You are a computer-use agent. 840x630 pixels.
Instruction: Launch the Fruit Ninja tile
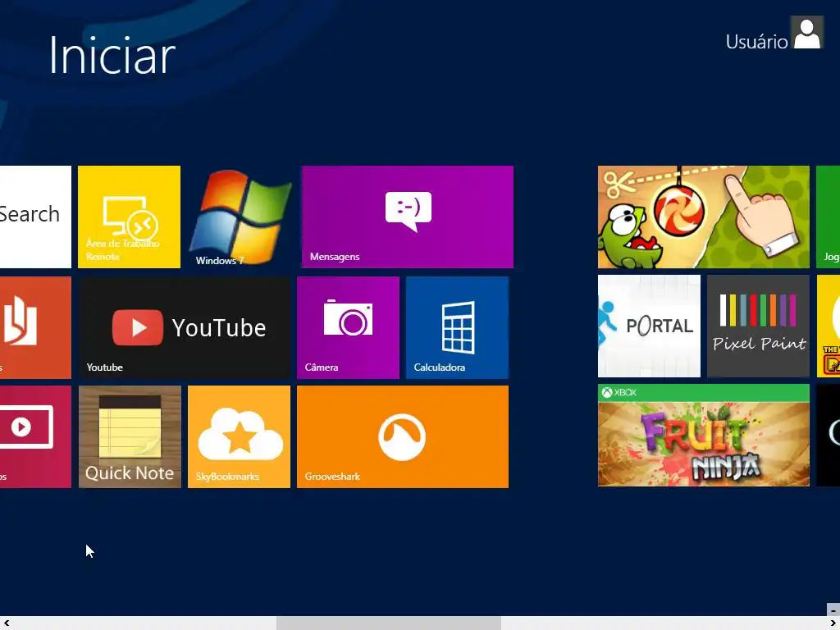[x=703, y=435]
